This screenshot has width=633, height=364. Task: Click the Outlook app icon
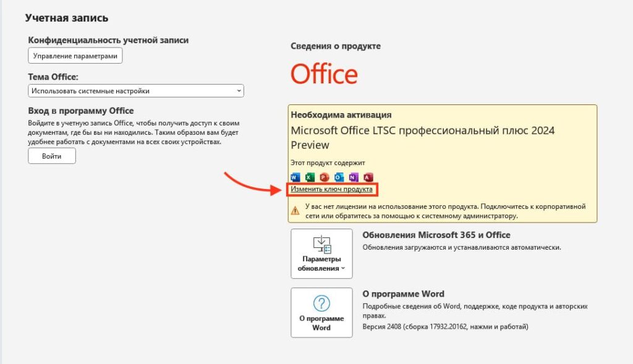click(339, 177)
